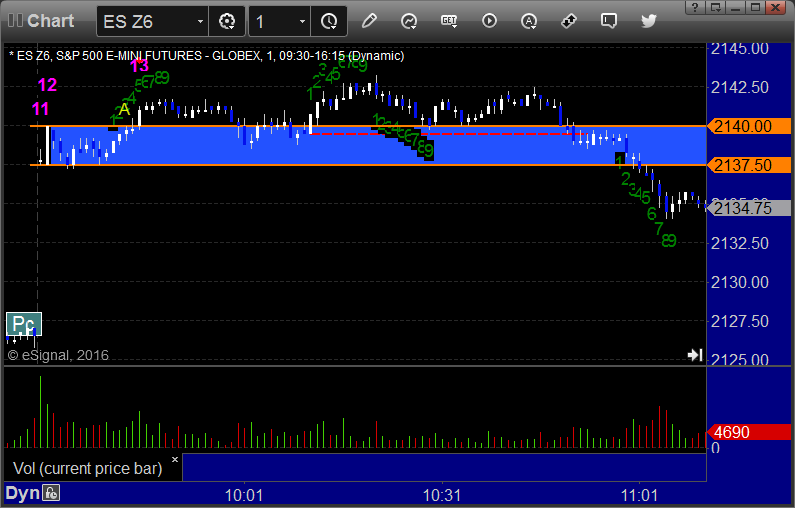Share chart via the Twitter bird icon
This screenshot has height=508, width=795.
(648, 21)
